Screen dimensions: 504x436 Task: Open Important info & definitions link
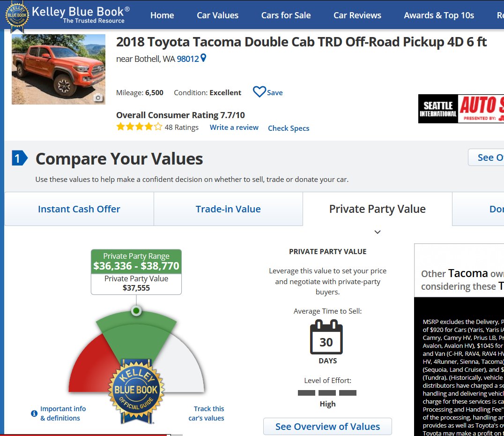coord(63,413)
